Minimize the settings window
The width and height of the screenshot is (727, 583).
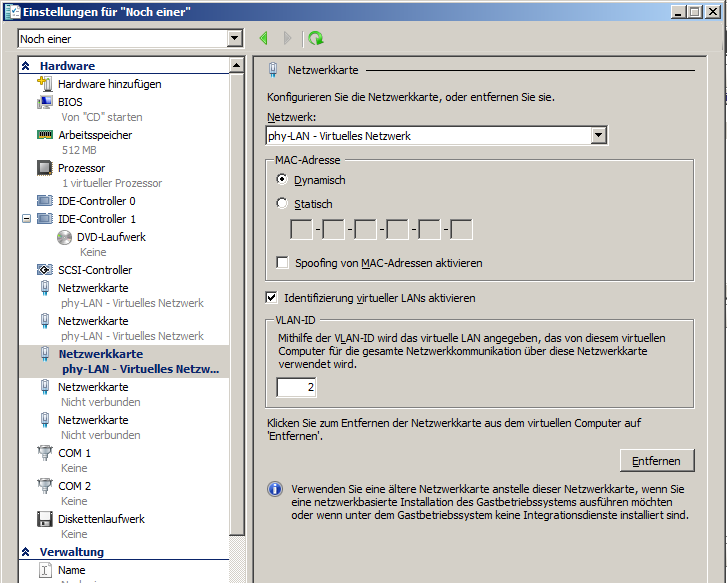click(678, 12)
